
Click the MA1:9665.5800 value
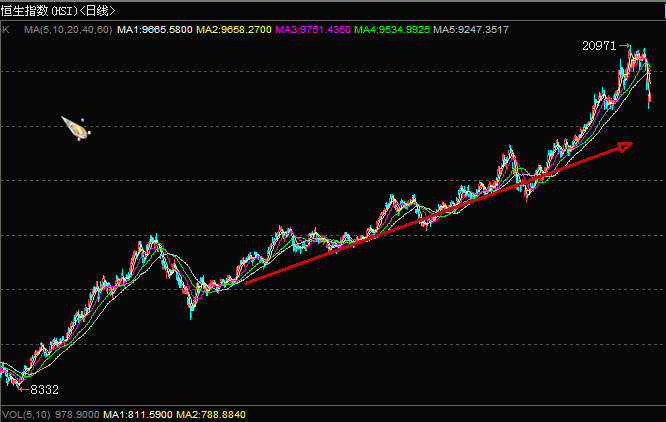(x=155, y=30)
